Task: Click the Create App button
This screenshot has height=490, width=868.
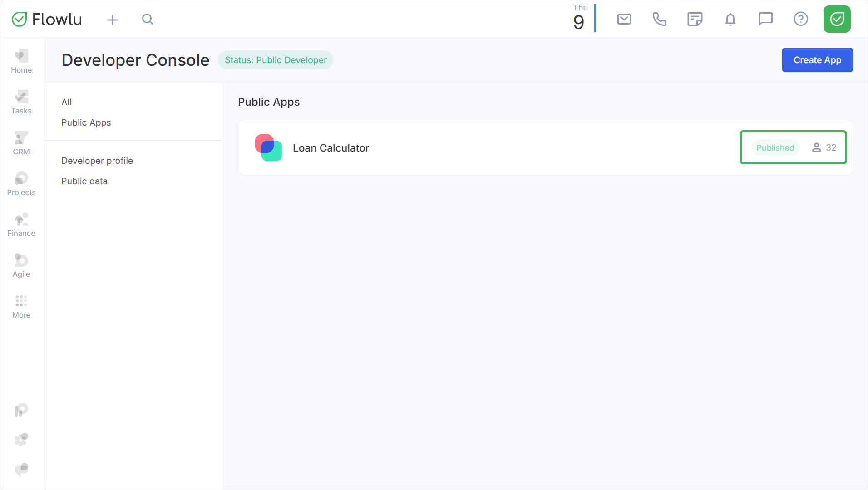Action: [x=817, y=60]
